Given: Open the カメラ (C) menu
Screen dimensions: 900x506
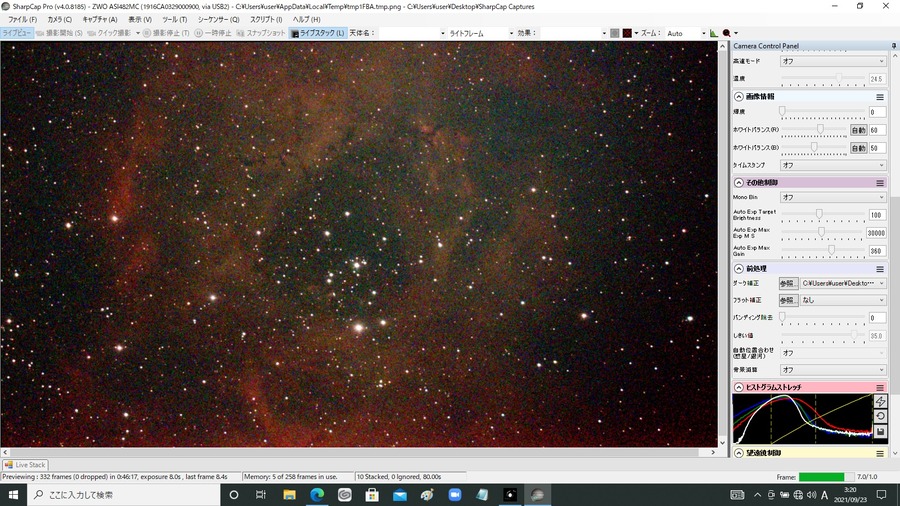Looking at the screenshot, I should pos(60,20).
